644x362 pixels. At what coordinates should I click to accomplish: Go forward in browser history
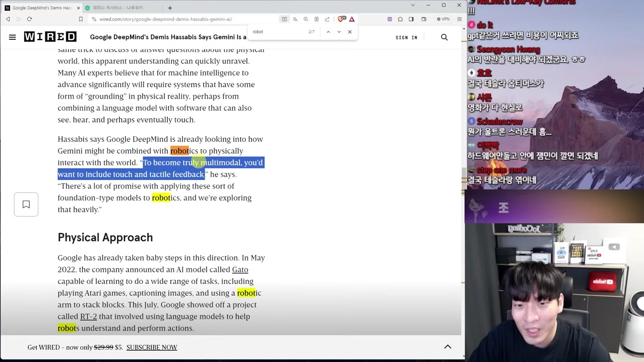click(x=19, y=19)
